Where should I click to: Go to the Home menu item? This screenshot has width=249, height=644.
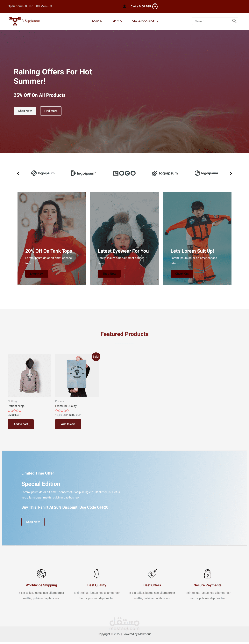click(x=96, y=21)
